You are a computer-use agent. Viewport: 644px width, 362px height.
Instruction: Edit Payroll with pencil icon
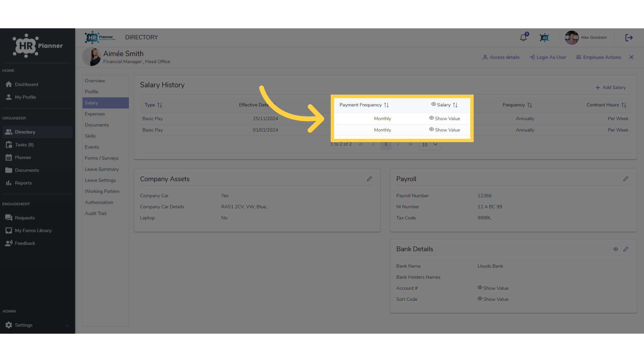pyautogui.click(x=626, y=179)
